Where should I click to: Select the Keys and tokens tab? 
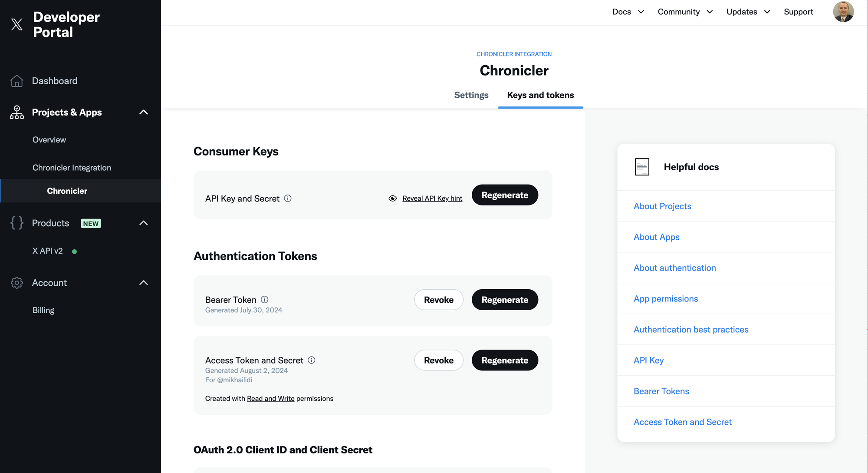540,95
